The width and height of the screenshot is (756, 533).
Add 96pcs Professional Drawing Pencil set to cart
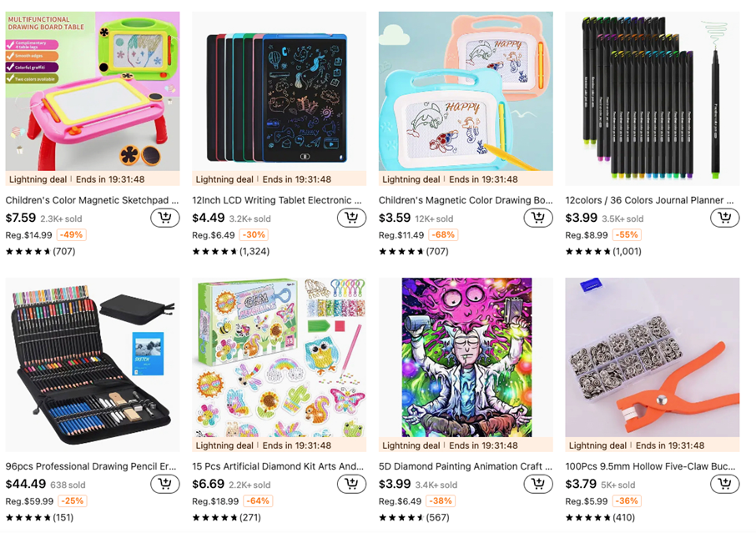165,484
